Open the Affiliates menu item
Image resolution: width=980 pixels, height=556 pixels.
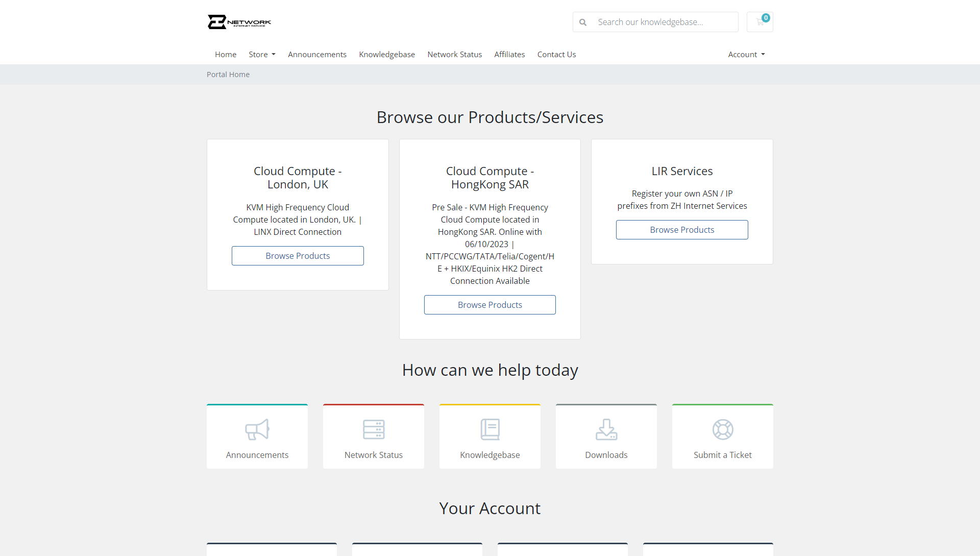[x=509, y=54]
